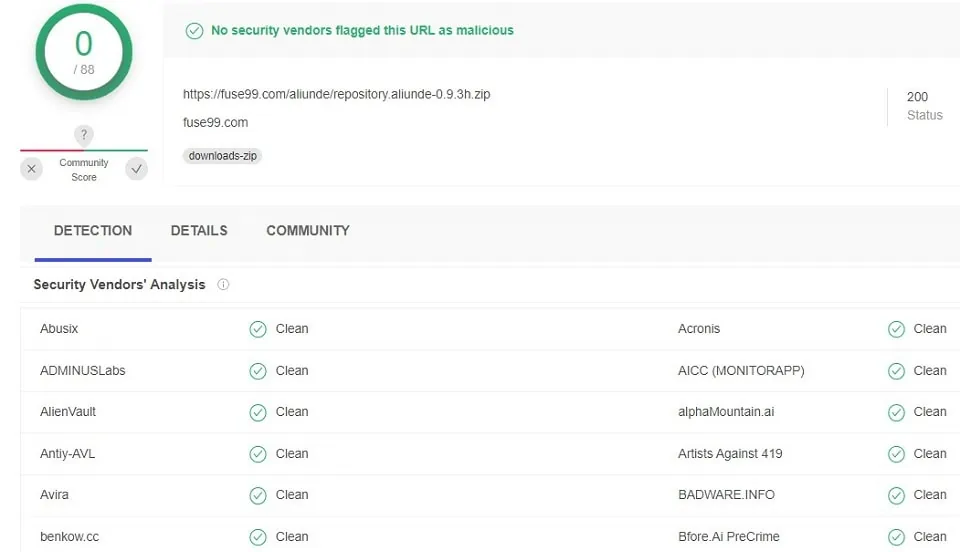The height and width of the screenshot is (552, 960).
Task: Click the fuse99.com zip URL text
Action: click(x=336, y=95)
